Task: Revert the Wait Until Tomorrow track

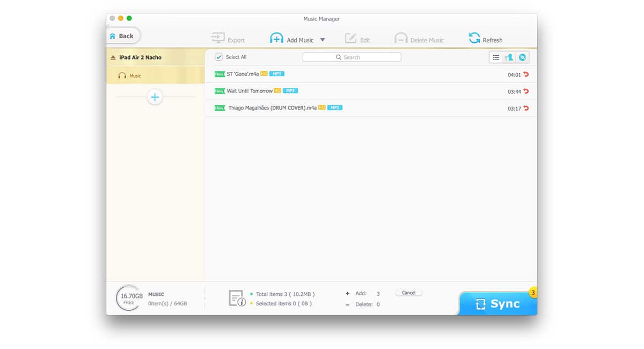Action: (526, 91)
